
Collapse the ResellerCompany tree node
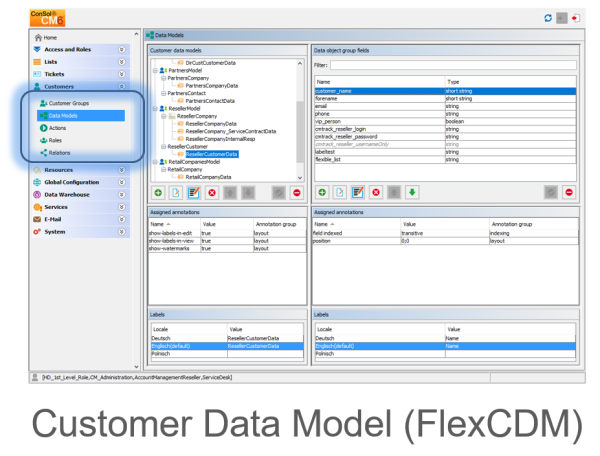[x=163, y=116]
